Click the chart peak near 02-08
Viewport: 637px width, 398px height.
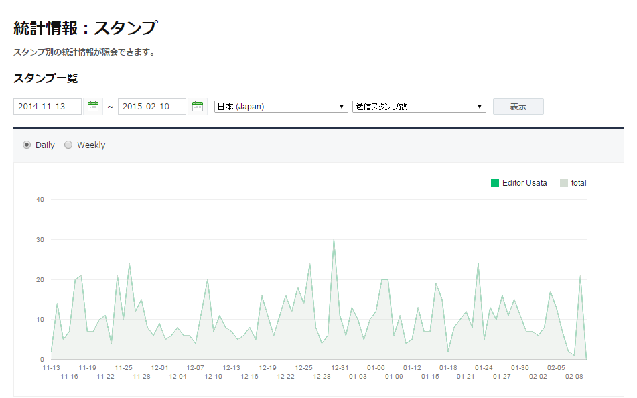580,276
